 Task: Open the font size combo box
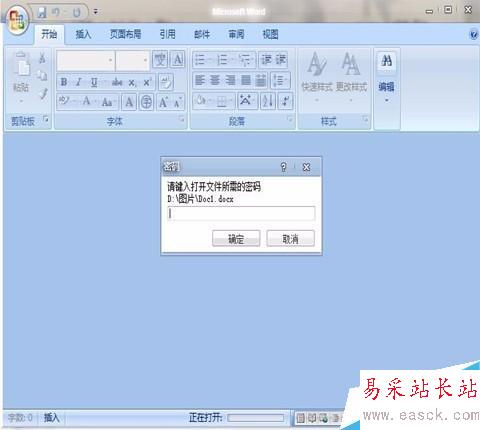click(x=132, y=60)
